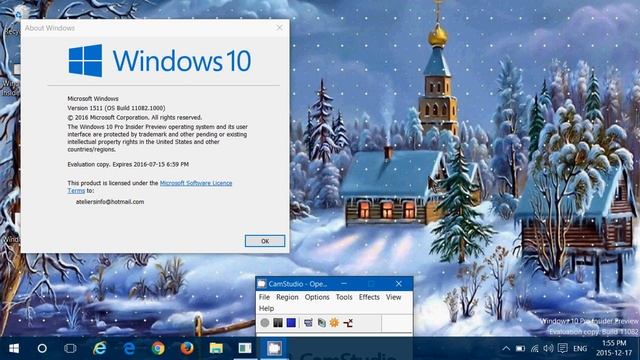Click the Pause button in CamStudio toolbar
640x360 pixels.
click(278, 323)
